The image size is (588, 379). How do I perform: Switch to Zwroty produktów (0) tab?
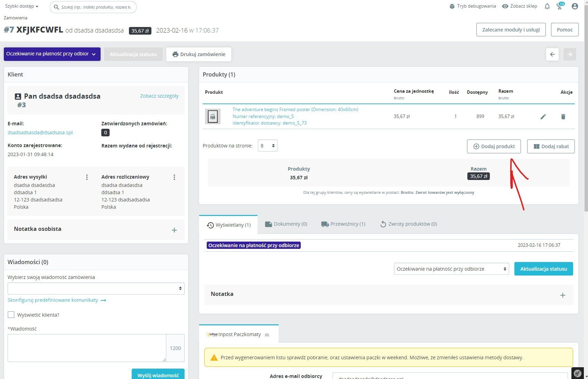point(408,224)
